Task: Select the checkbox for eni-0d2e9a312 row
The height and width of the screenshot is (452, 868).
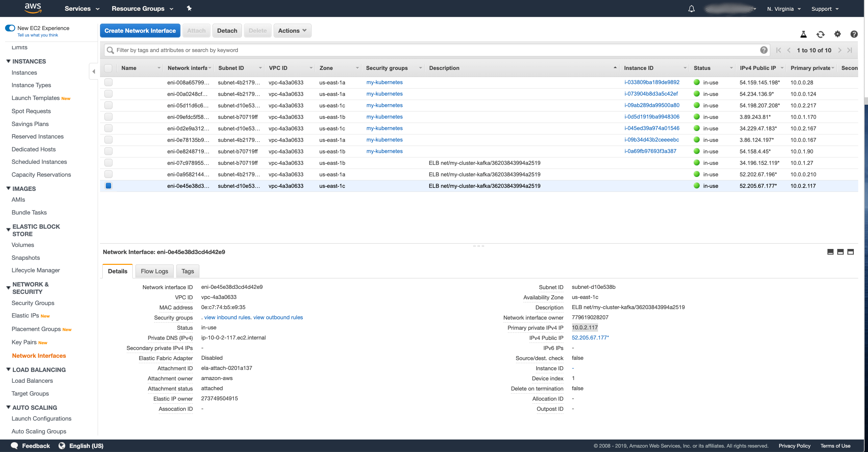Action: (x=108, y=128)
